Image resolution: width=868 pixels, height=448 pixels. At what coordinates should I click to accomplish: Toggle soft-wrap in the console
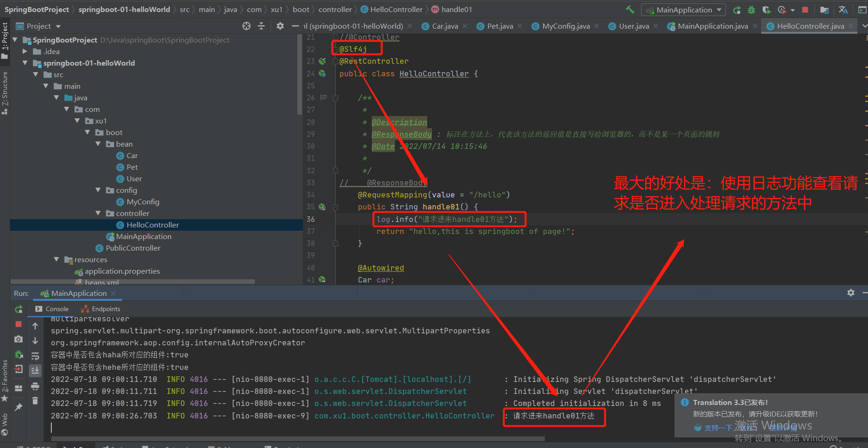pyautogui.click(x=35, y=356)
